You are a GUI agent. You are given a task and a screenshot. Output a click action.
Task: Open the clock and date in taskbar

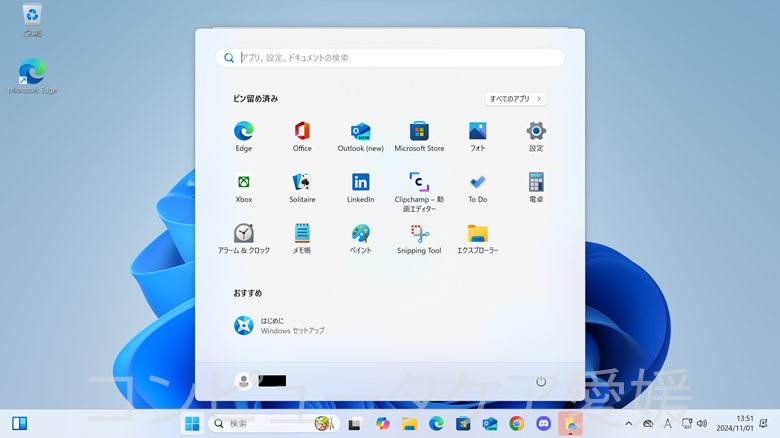[x=735, y=423]
